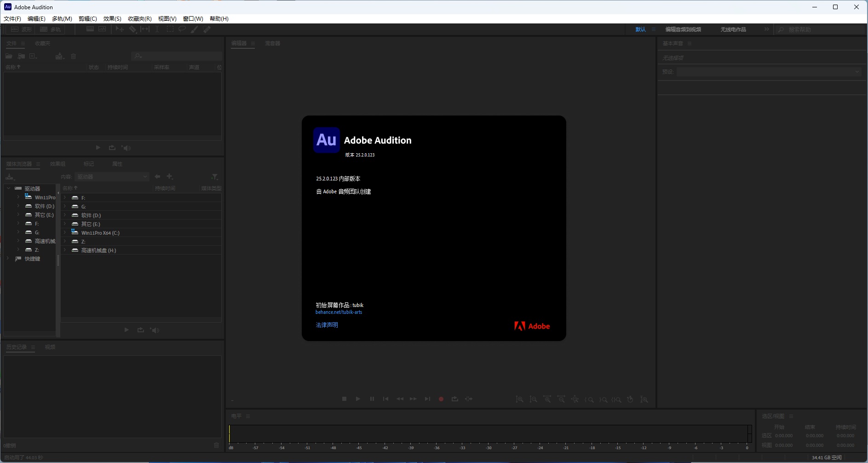868x463 pixels.
Task: Open the 效果(S) menu
Action: (x=112, y=18)
